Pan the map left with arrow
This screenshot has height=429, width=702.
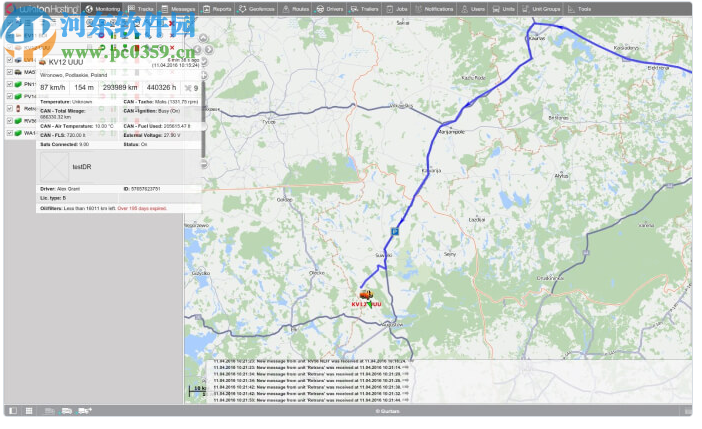[197, 49]
